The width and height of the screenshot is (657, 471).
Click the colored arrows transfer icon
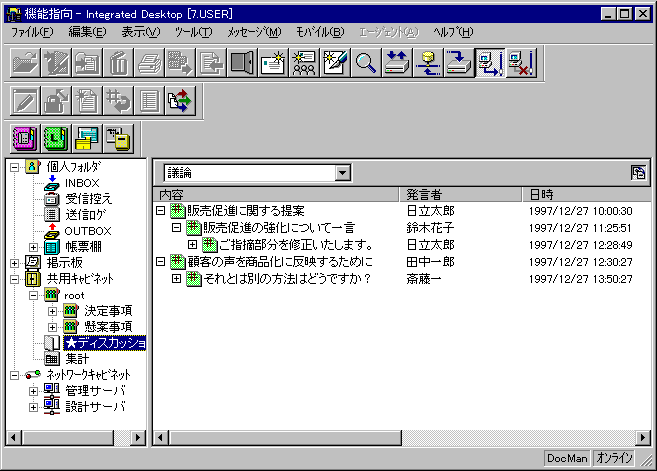[180, 101]
